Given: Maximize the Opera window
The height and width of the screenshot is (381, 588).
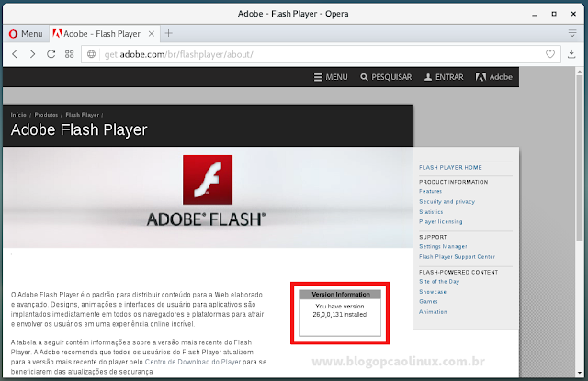Looking at the screenshot, I should pos(554,14).
